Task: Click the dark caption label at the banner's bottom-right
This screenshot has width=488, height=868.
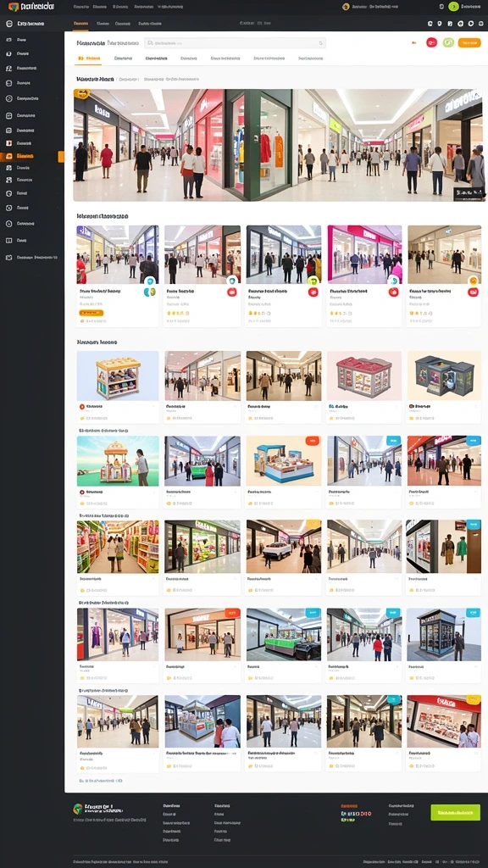Action: 469,193
